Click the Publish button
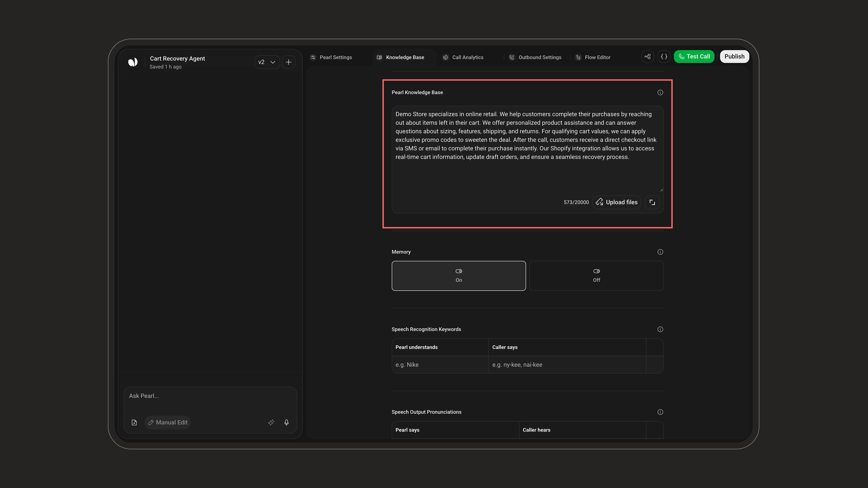The width and height of the screenshot is (868, 488). point(735,57)
